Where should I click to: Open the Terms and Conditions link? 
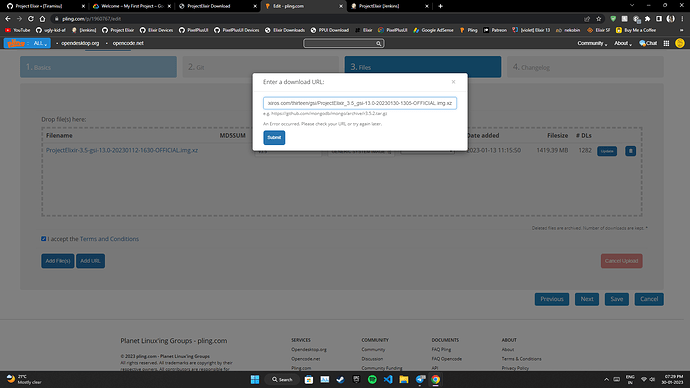click(x=109, y=239)
